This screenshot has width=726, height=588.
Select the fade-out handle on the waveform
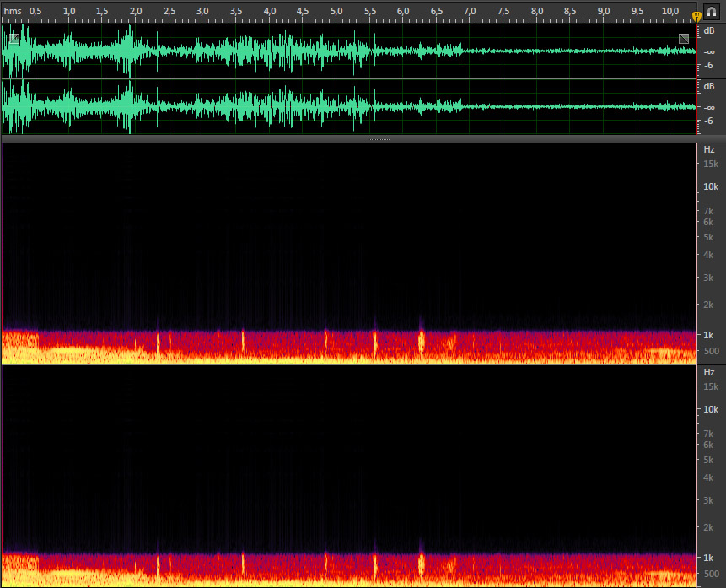tap(684, 39)
